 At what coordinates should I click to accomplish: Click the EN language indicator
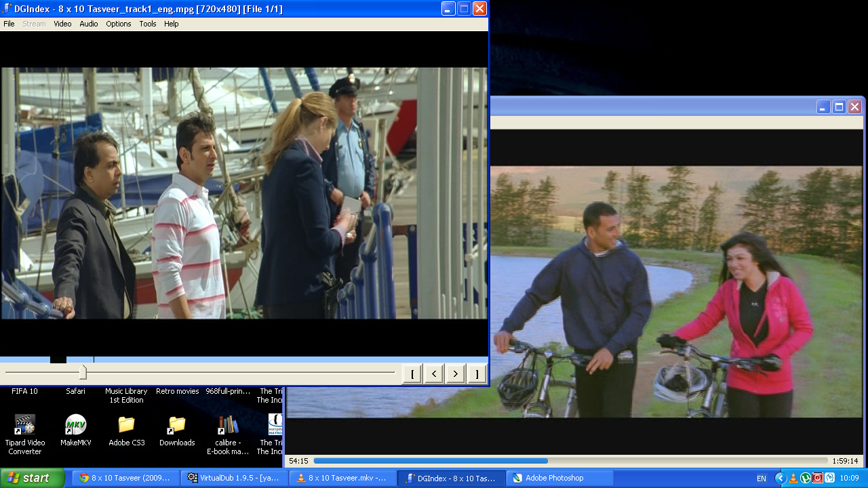tap(762, 479)
